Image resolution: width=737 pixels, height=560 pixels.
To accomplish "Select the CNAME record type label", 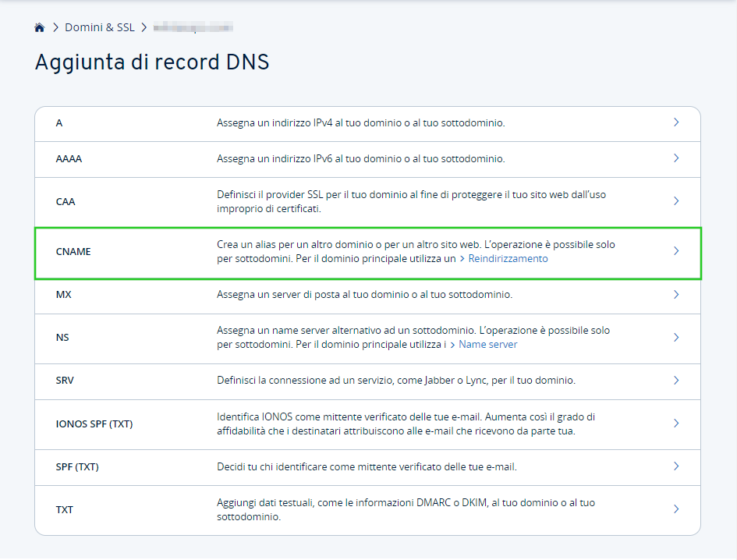I will coord(73,252).
